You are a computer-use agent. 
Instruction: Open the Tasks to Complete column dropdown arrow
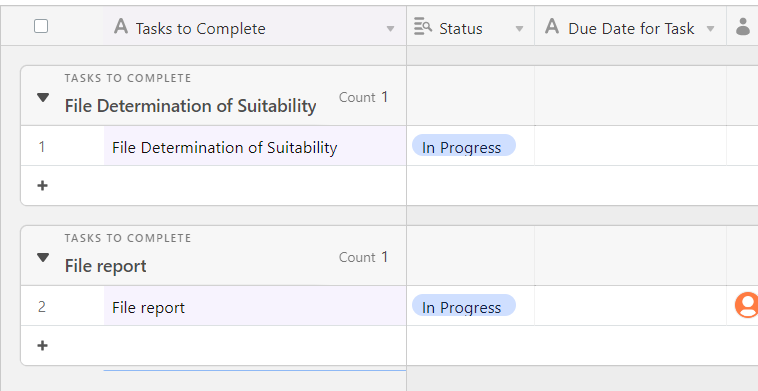[391, 29]
